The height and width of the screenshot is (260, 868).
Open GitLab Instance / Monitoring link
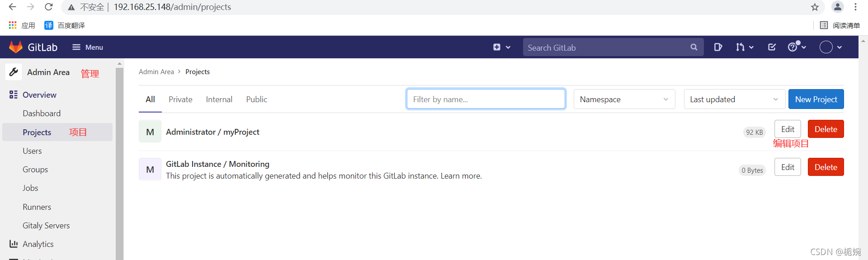tap(217, 164)
